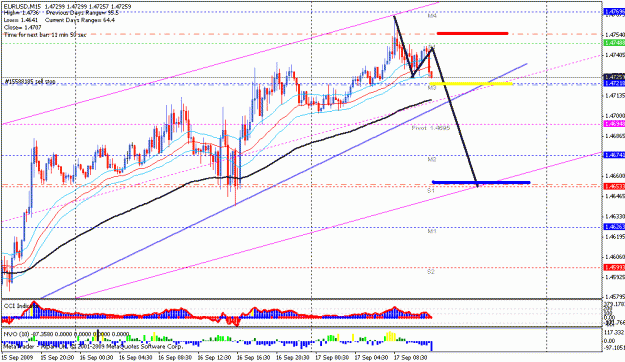
Task: Click the 117.332 NVO scale value
Action: (615, 332)
